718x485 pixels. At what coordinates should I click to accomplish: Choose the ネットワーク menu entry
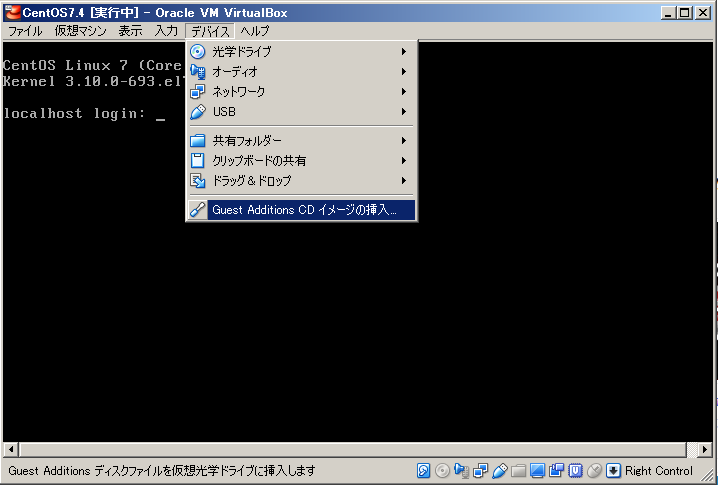click(x=302, y=92)
